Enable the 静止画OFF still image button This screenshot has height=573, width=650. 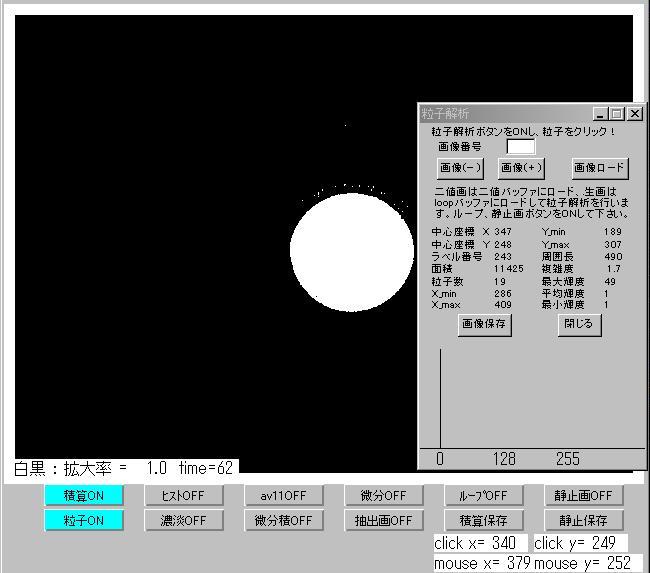(x=585, y=495)
